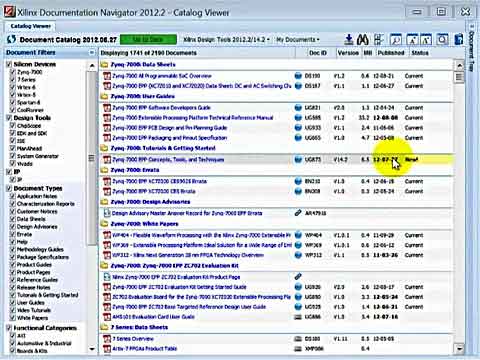480x360 pixels.
Task: Collapse the Zynq-7000 Data Sheets folder group
Action: [104, 65]
